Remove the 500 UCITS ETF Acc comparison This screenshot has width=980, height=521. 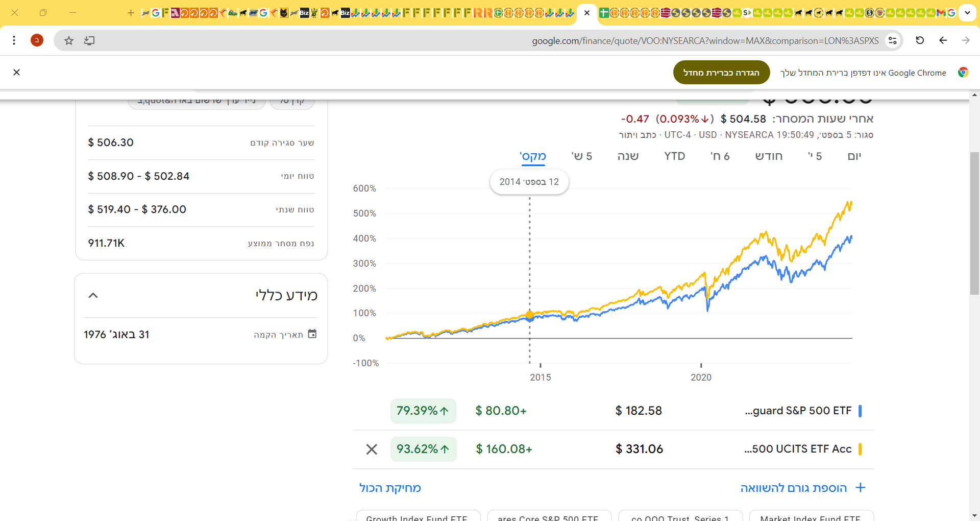372,449
